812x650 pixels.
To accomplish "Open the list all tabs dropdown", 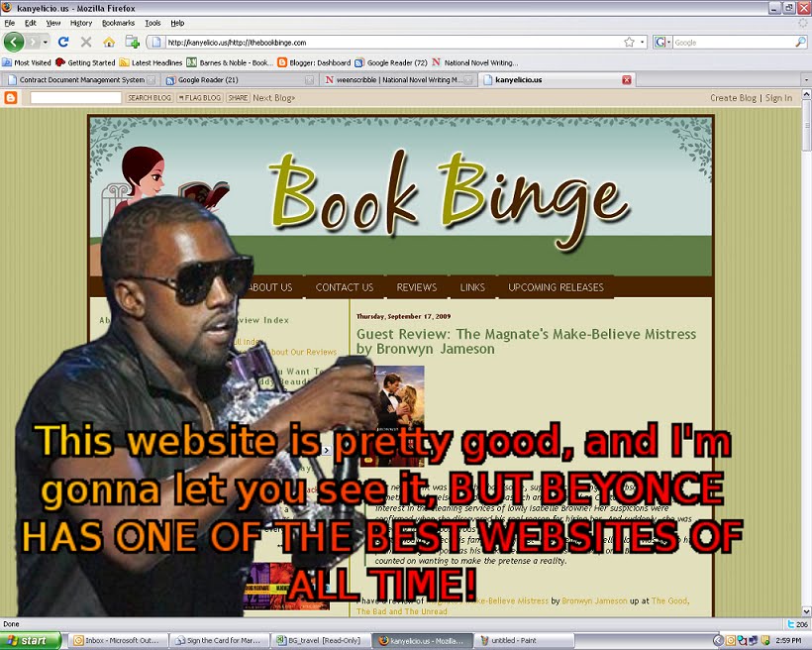I will coord(806,80).
